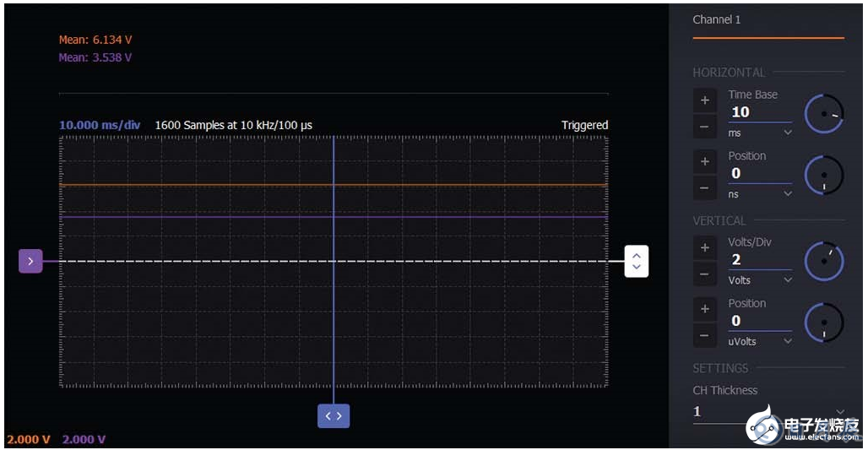Open the horizontal Position ns unit dropdown
This screenshot has width=868, height=450.
(760, 194)
